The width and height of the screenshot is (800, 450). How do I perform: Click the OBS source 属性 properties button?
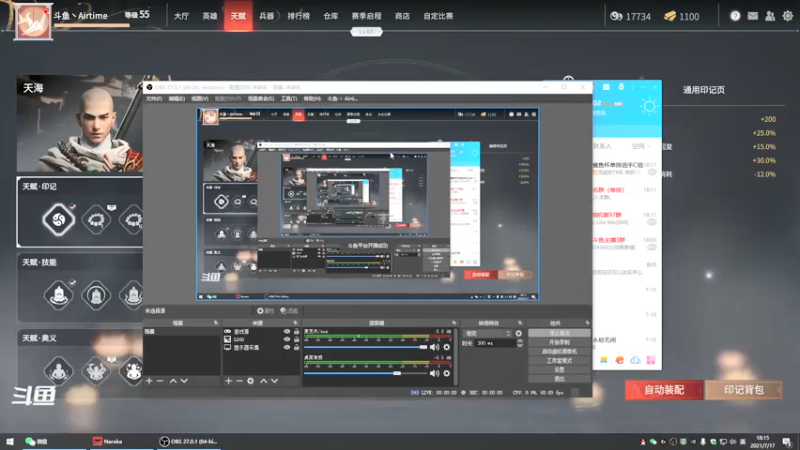click(x=265, y=311)
